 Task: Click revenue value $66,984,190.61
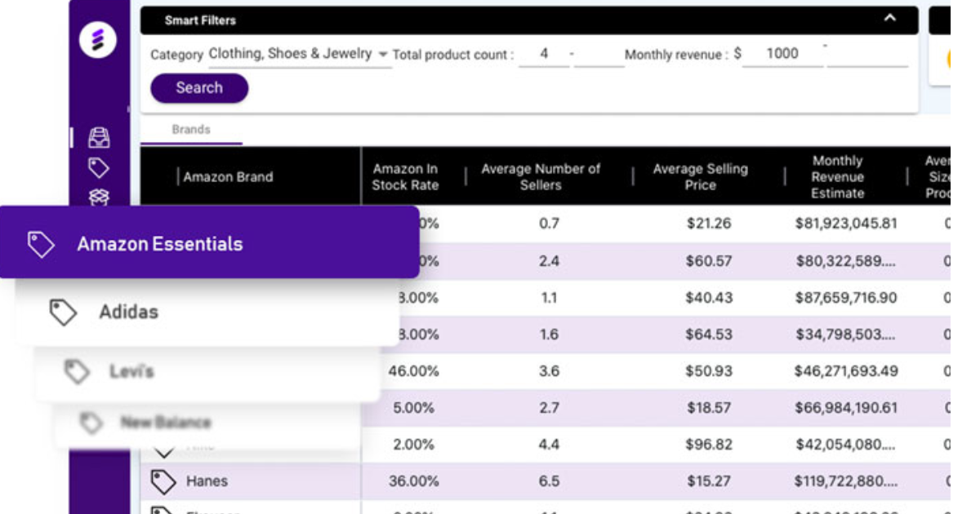click(846, 408)
